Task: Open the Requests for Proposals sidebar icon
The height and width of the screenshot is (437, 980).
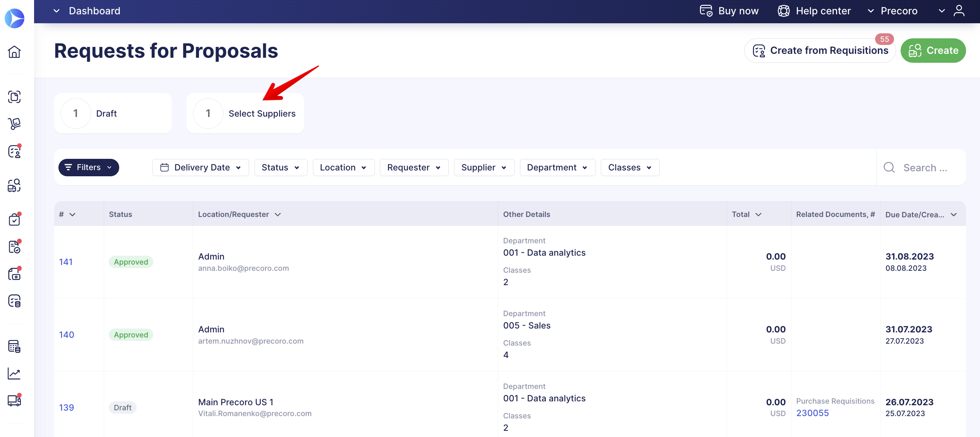Action: click(14, 186)
